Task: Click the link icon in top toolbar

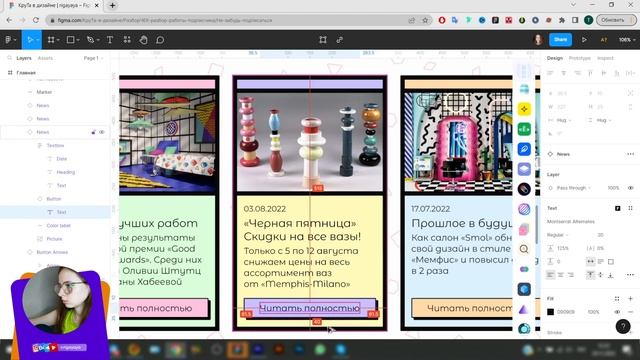Action: tap(340, 40)
